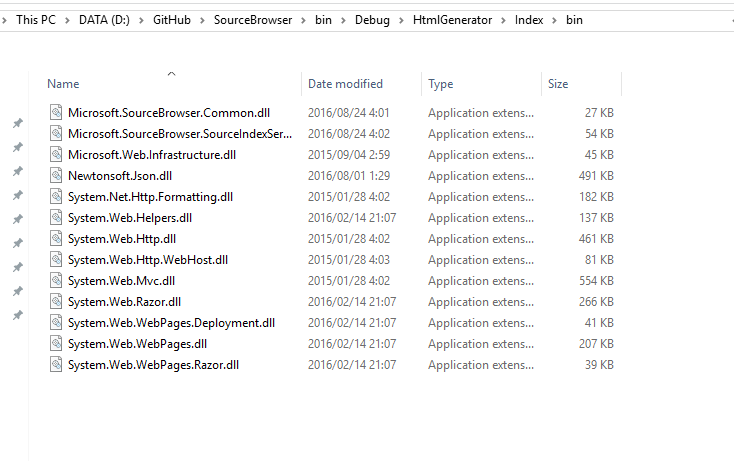Click the System.Web.WebPages.dll file icon
Viewport: 734px width, 461px height.
(56, 344)
